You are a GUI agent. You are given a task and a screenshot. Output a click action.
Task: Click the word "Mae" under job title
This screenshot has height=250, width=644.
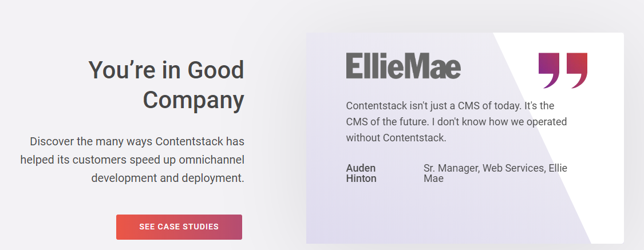[433, 178]
